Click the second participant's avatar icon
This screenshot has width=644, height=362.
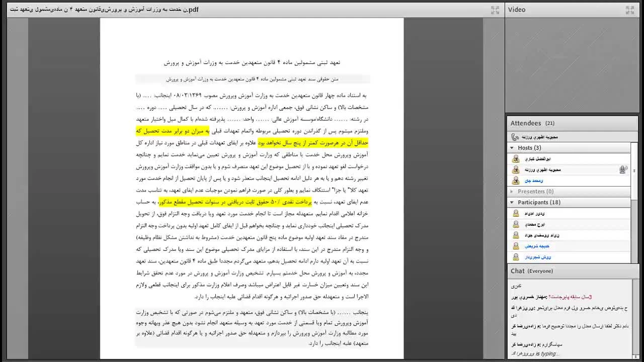click(515, 224)
